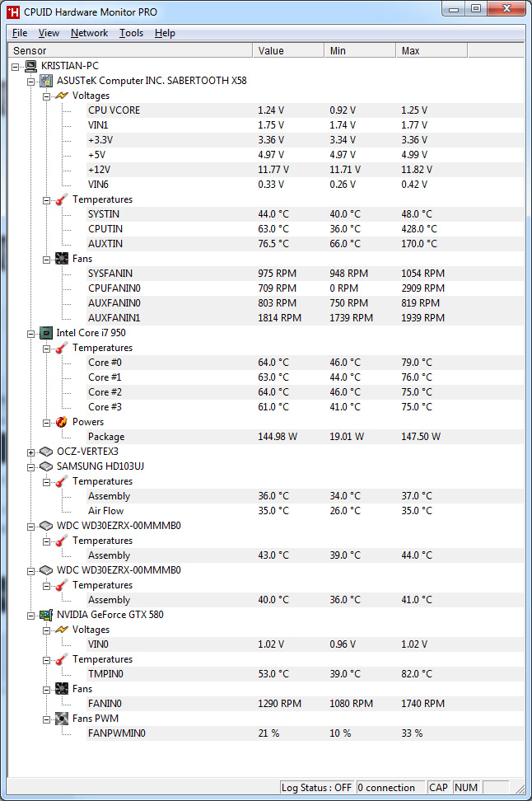Click the flame icon beside Powers
532x801 pixels.
coord(62,422)
